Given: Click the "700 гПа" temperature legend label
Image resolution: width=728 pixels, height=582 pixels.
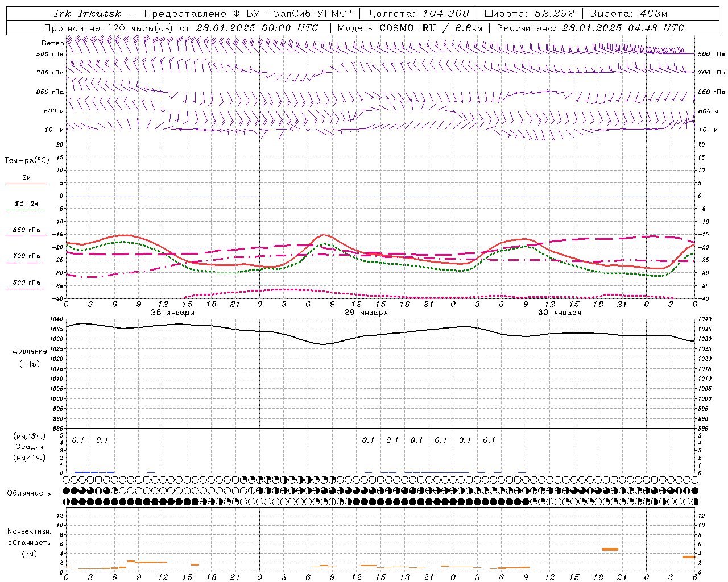Looking at the screenshot, I should click(27, 256).
